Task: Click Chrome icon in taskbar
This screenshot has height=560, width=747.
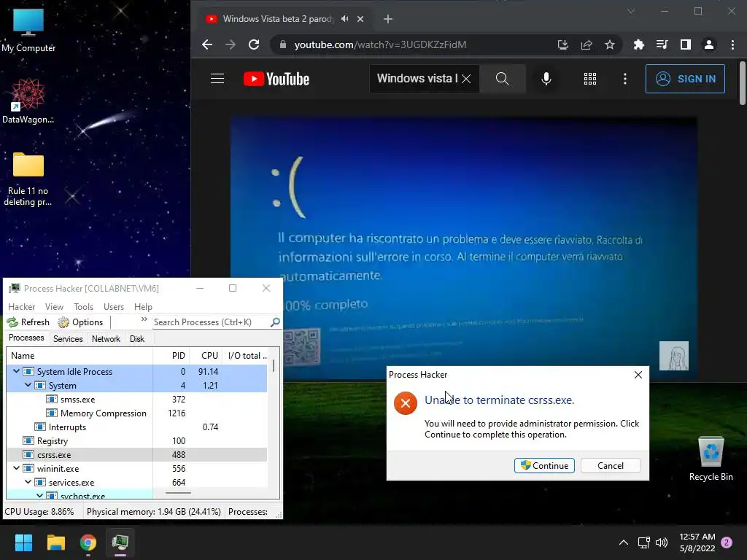Action: 88,542
